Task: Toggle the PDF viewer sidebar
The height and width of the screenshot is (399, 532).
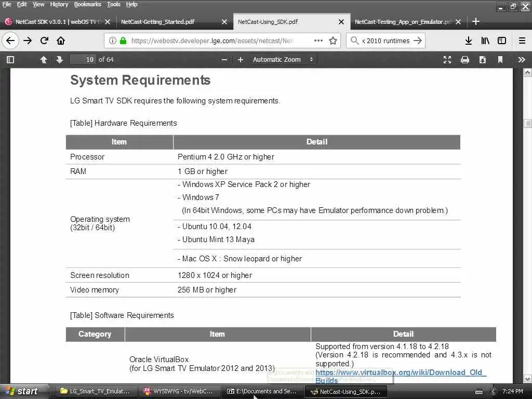Action: pos(10,60)
